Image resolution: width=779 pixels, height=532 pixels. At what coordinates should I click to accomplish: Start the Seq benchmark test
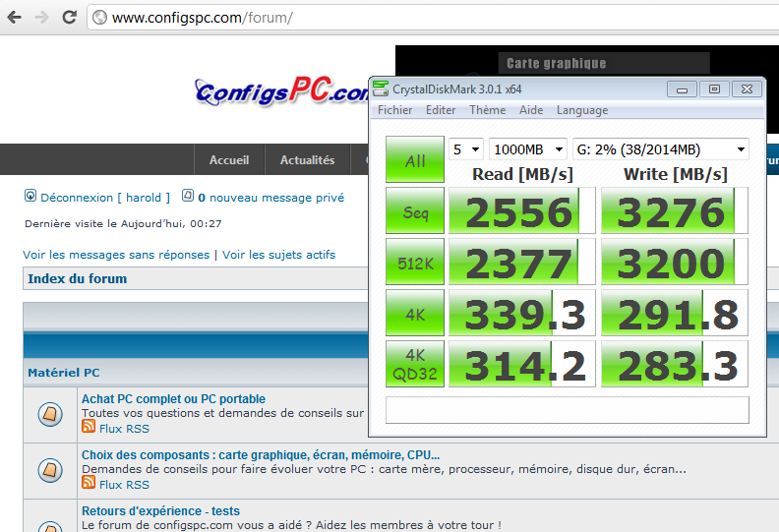pos(415,212)
